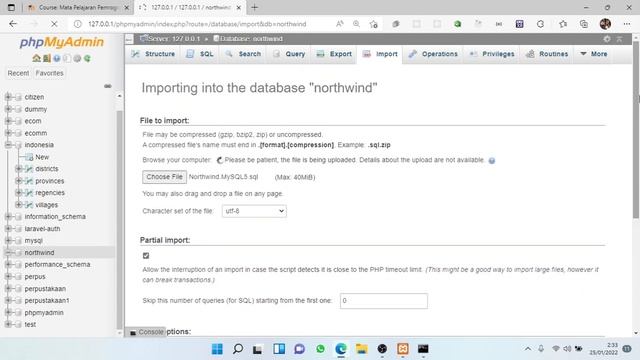Expand the information_schema database
640x360 pixels.
pos(8,217)
